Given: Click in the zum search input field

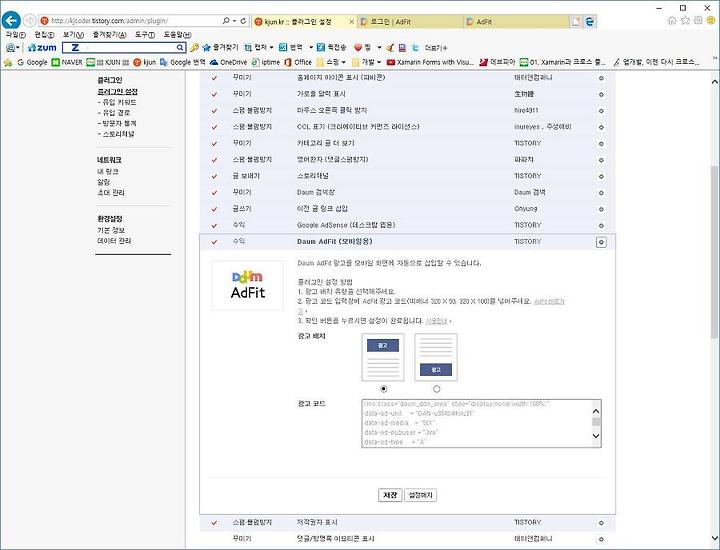Looking at the screenshot, I should (x=124, y=47).
